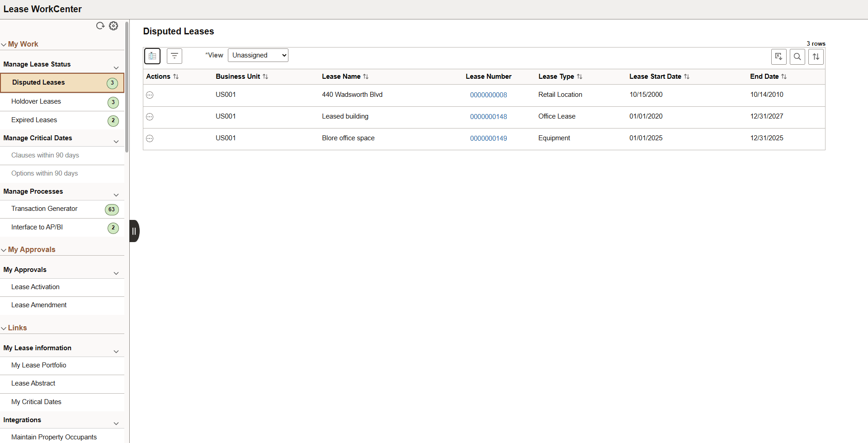
Task: Refresh the WorkCenter panel
Action: [x=100, y=26]
